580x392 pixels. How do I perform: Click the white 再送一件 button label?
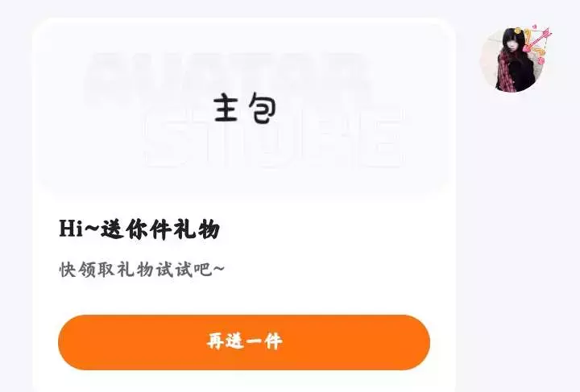(244, 341)
